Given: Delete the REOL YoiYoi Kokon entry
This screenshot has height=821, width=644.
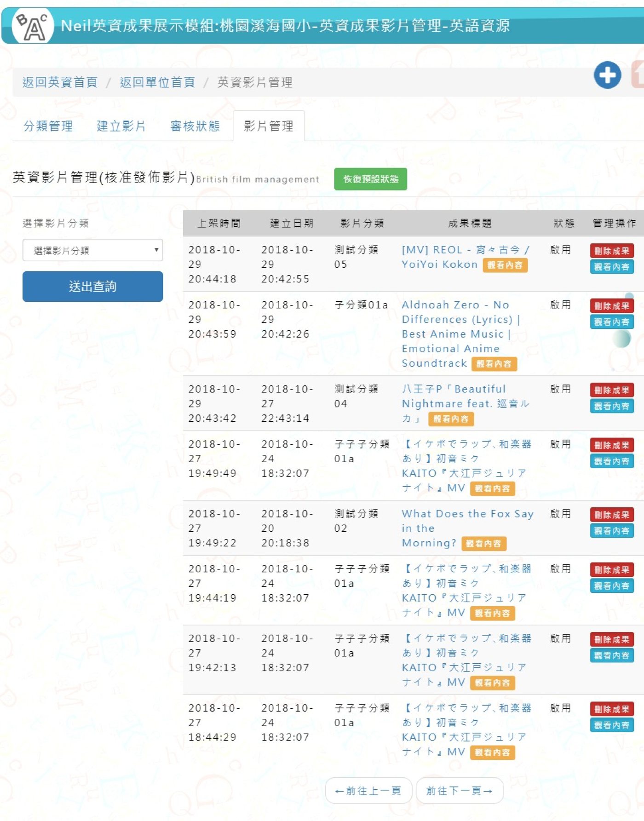Looking at the screenshot, I should [611, 251].
